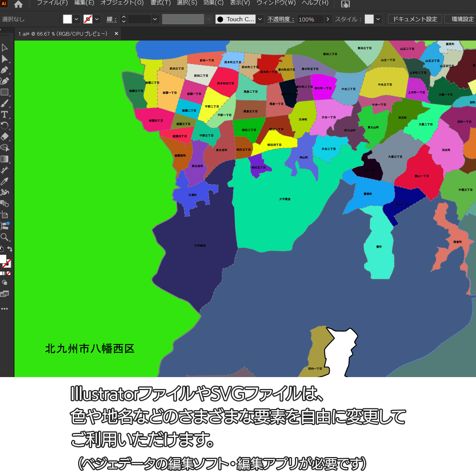Open the stroke weight dropdown
The width and height of the screenshot is (476, 476).
pos(155,19)
